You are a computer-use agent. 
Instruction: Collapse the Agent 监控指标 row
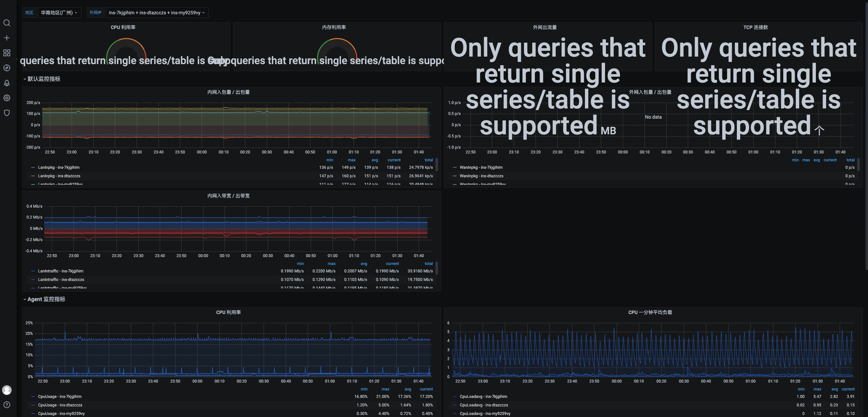(x=46, y=299)
